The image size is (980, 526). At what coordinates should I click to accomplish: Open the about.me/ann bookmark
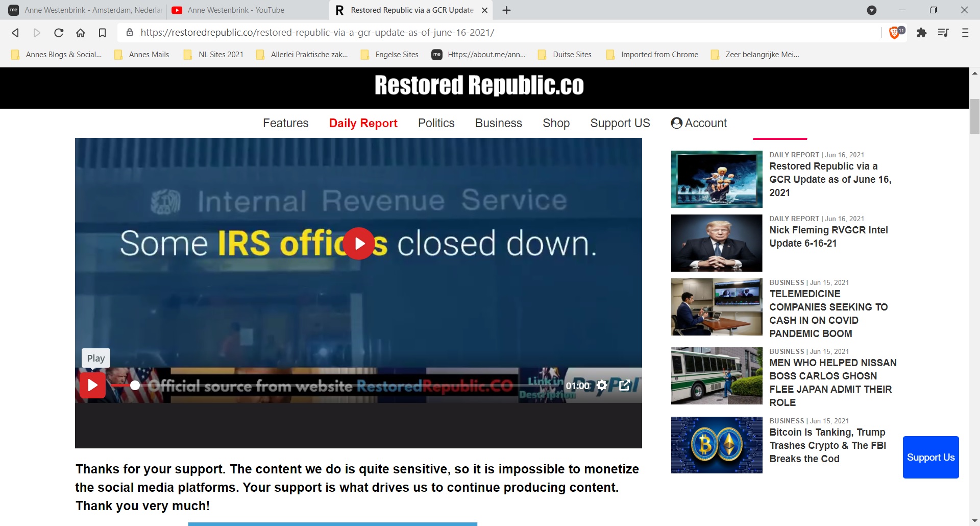479,55
